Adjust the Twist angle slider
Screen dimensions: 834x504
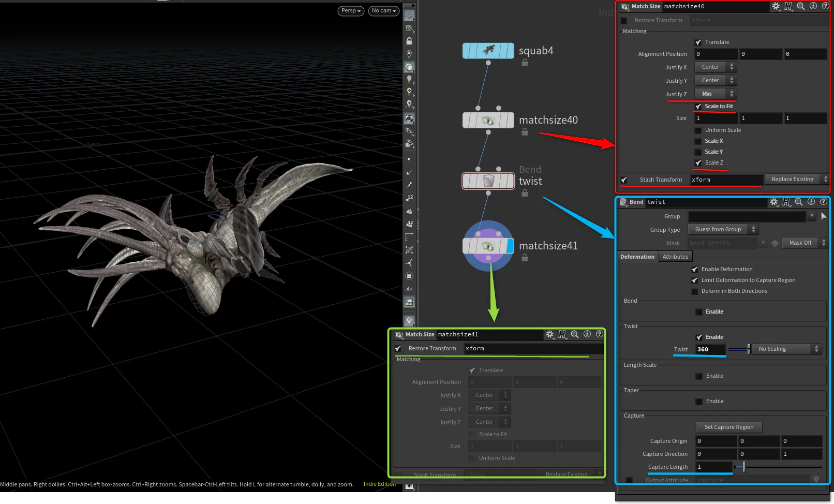(749, 349)
